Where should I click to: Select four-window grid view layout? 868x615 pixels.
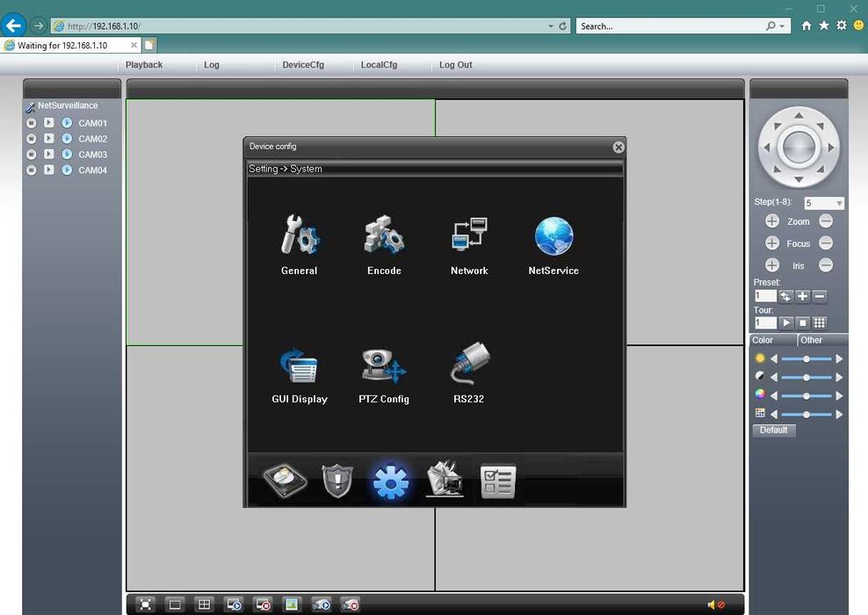[x=205, y=604]
